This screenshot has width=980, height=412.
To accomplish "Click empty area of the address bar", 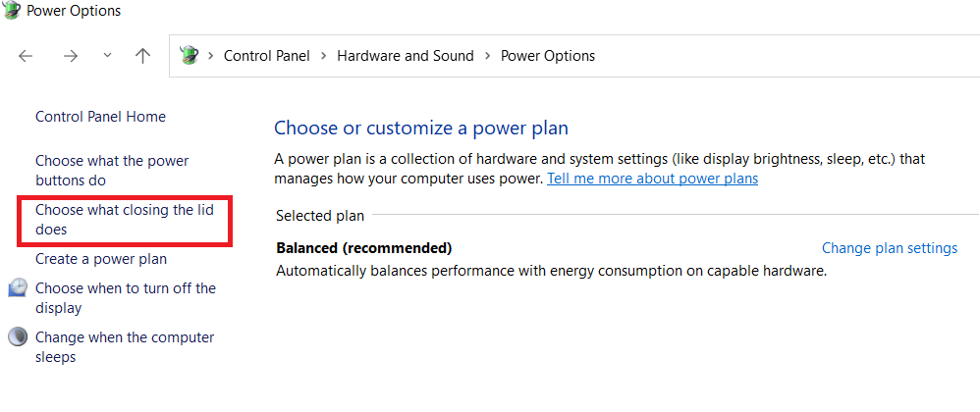I will (786, 56).
